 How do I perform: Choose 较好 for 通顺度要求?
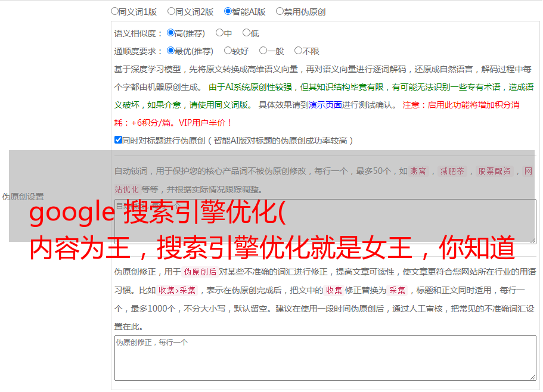(x=228, y=51)
